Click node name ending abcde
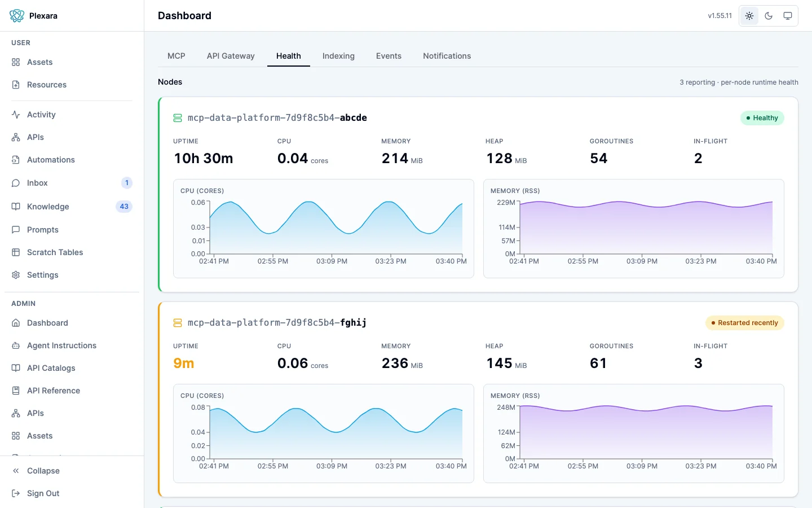Image resolution: width=812 pixels, height=508 pixels. tap(277, 118)
